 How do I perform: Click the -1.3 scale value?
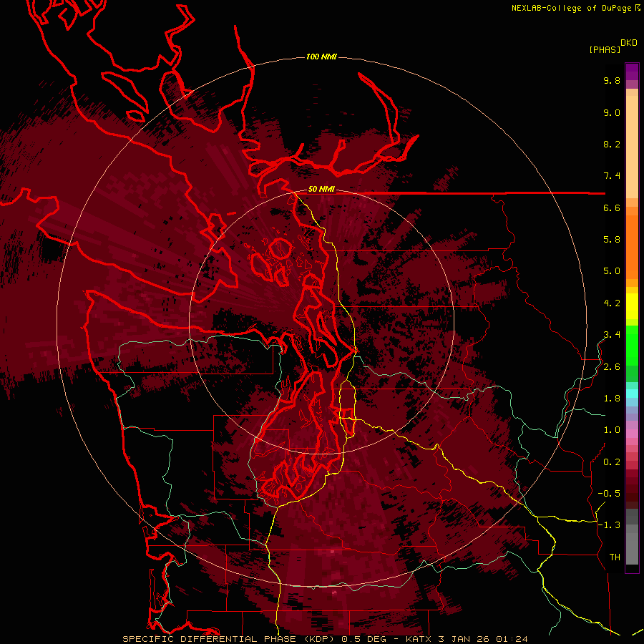click(609, 525)
